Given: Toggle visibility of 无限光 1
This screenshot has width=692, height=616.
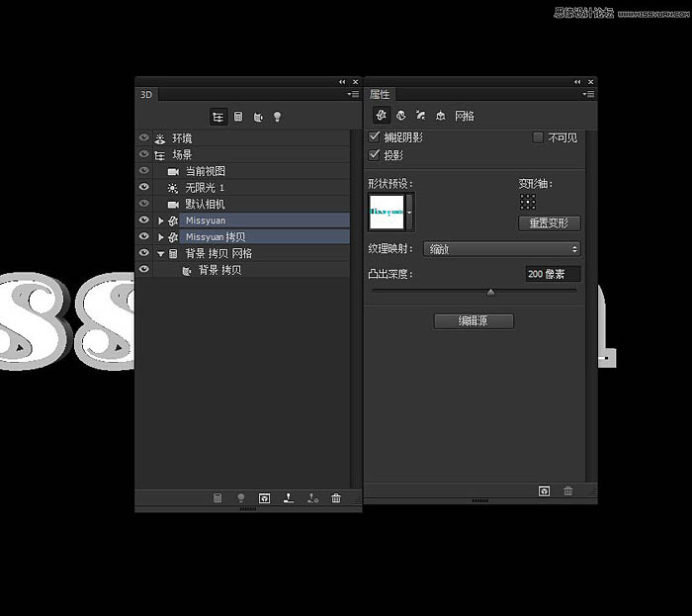Looking at the screenshot, I should click(x=144, y=187).
